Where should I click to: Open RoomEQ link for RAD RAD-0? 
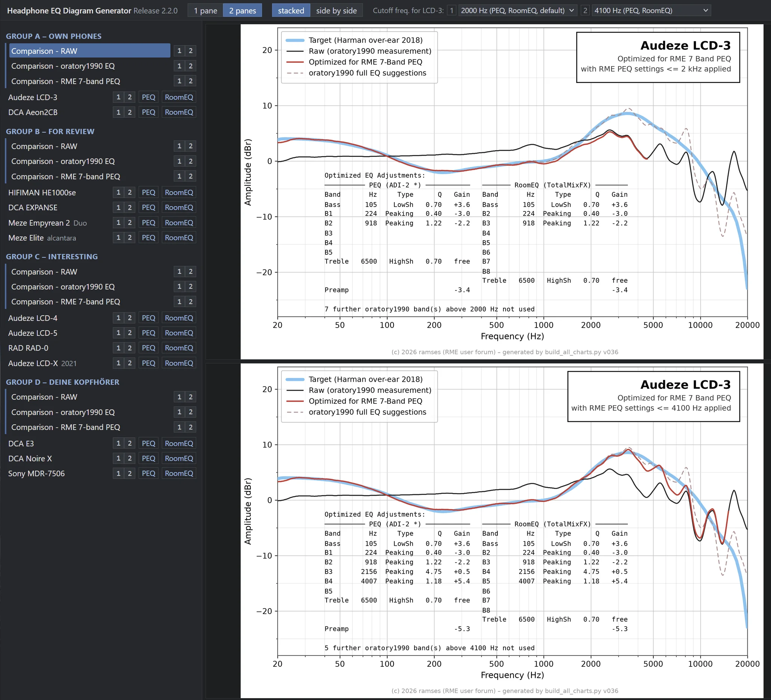click(x=179, y=348)
